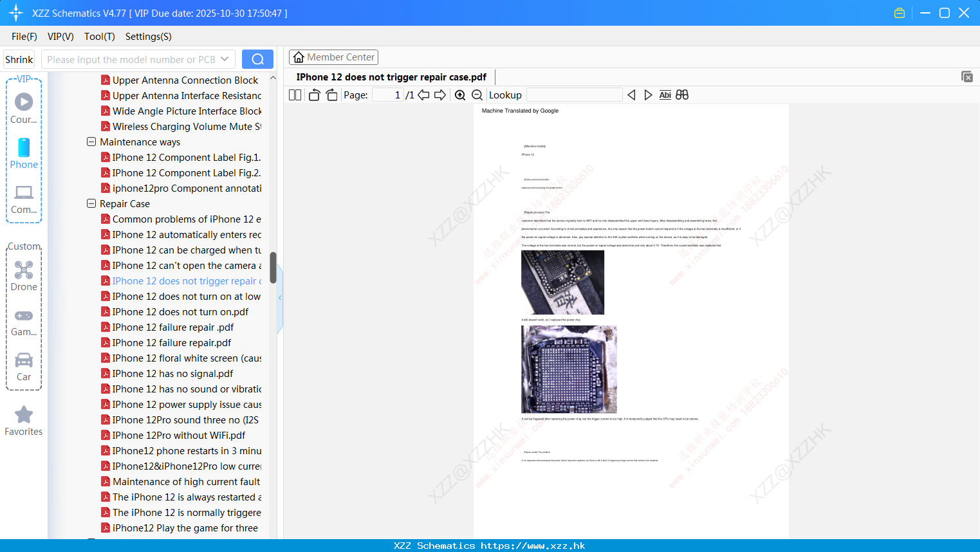The height and width of the screenshot is (552, 980).
Task: Click the sidebar collapse handle
Action: click(280, 298)
